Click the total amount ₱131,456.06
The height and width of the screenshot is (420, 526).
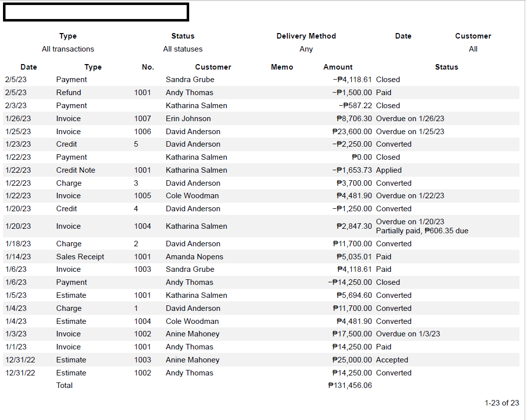(x=350, y=385)
